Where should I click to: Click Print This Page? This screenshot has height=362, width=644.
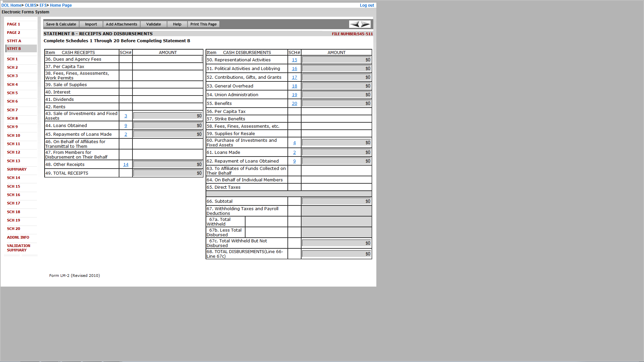coord(203,24)
